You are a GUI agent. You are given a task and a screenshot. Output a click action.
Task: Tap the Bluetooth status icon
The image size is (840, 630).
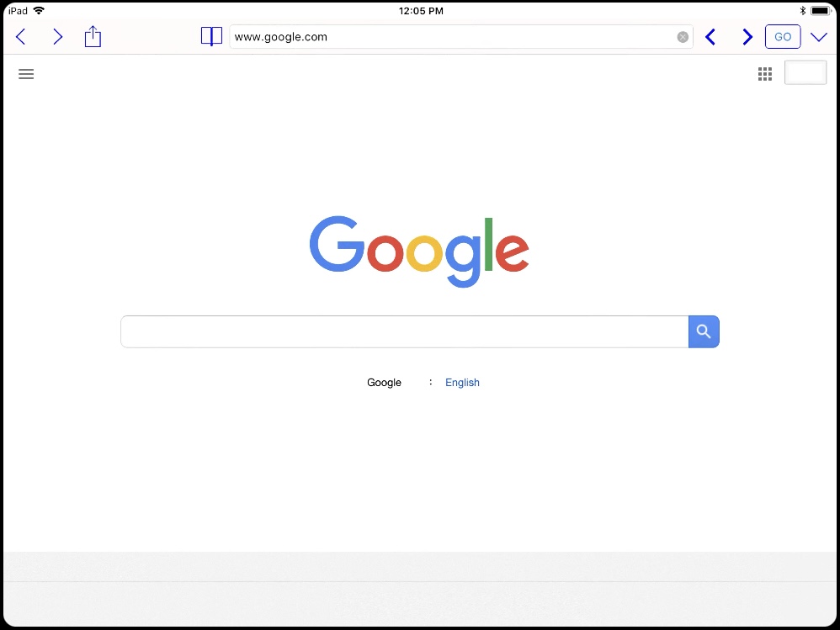pos(802,11)
